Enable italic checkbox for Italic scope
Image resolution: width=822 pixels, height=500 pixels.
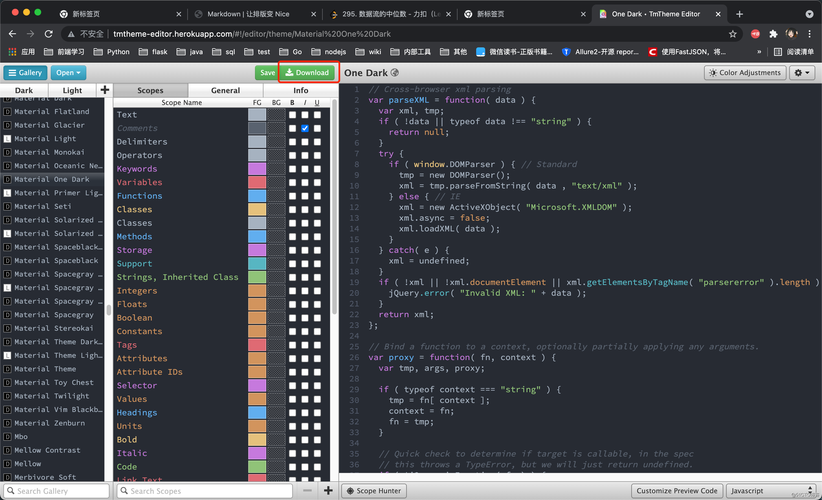pos(305,453)
